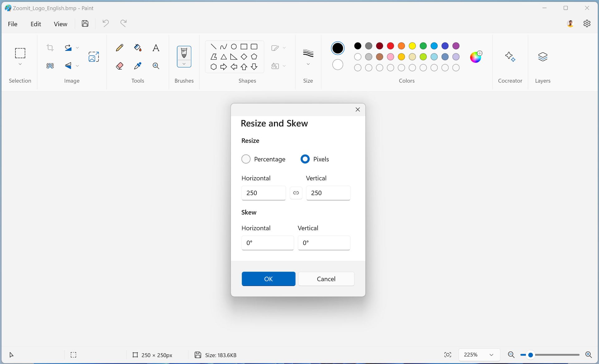Open the View menu
Image resolution: width=599 pixels, height=364 pixels.
(x=60, y=24)
